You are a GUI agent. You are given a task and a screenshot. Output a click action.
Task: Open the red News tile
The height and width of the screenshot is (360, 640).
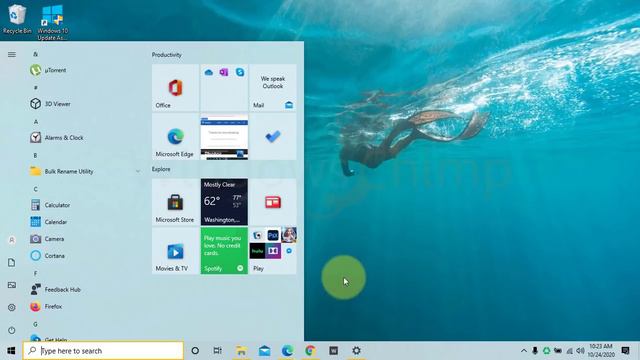[x=273, y=202]
